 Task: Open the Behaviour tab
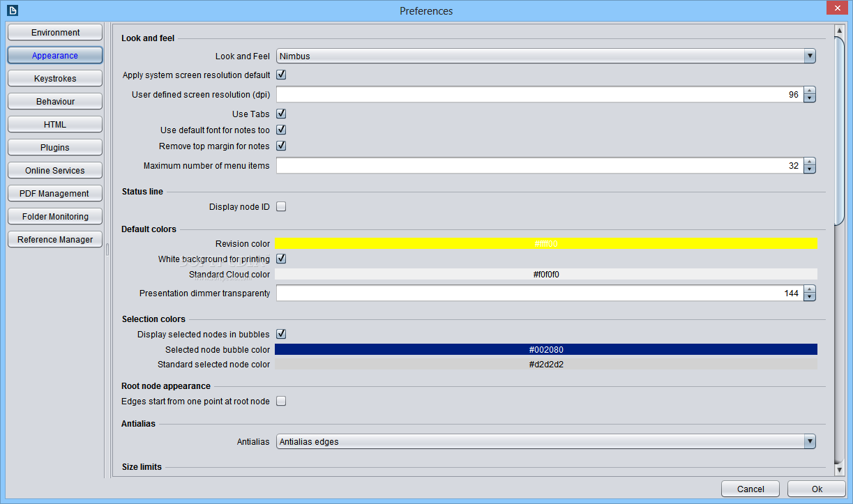click(x=55, y=102)
